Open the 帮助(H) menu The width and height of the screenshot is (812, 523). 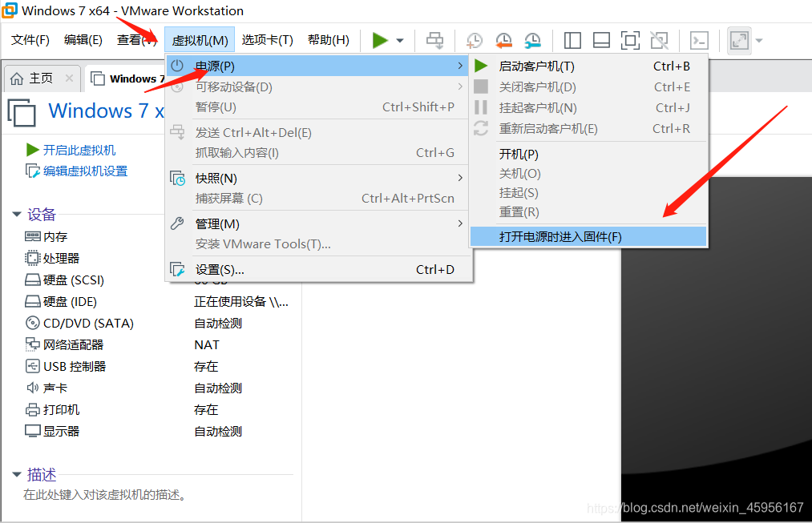(329, 40)
